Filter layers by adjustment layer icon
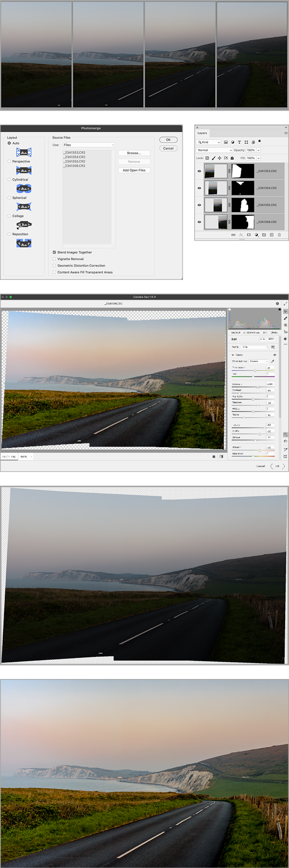289x868 pixels. [233, 142]
